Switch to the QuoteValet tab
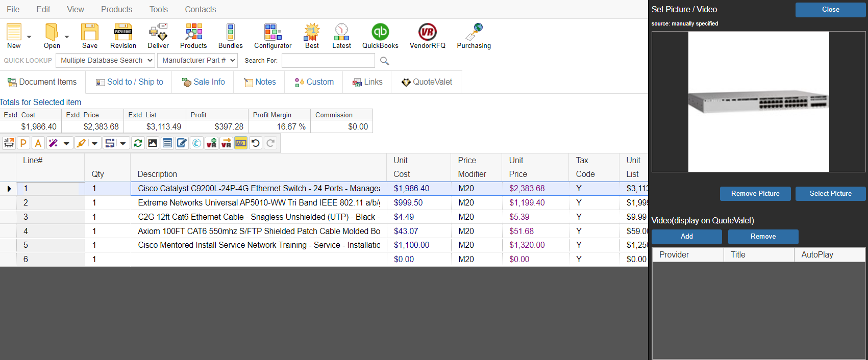Viewport: 868px width, 360px height. pos(427,82)
